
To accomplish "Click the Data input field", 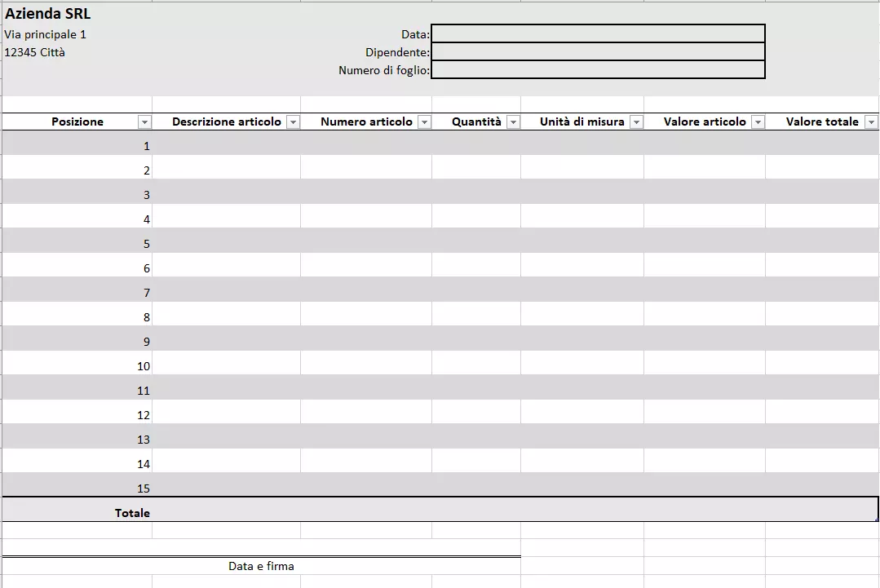I will pyautogui.click(x=599, y=33).
